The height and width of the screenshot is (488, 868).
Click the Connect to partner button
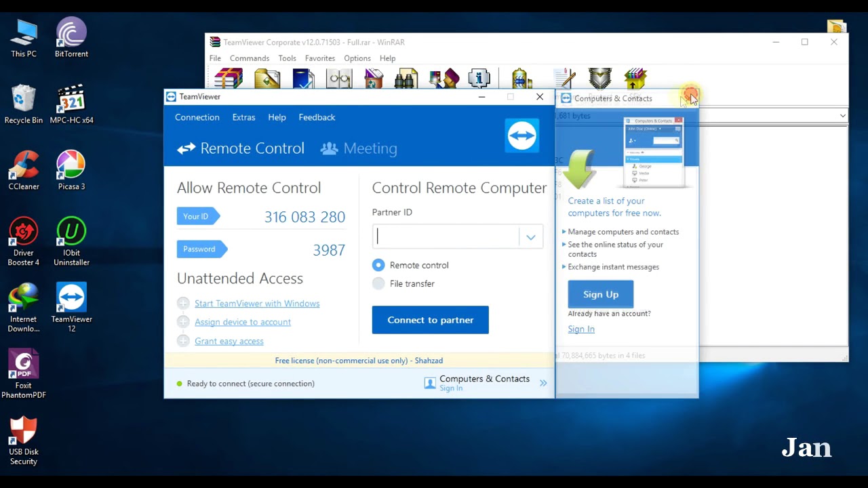click(x=431, y=320)
